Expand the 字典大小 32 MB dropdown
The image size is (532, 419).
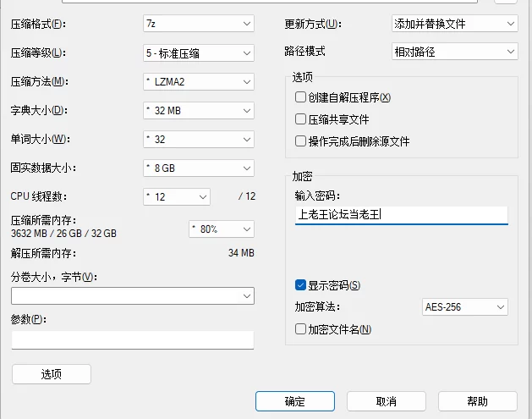point(198,111)
